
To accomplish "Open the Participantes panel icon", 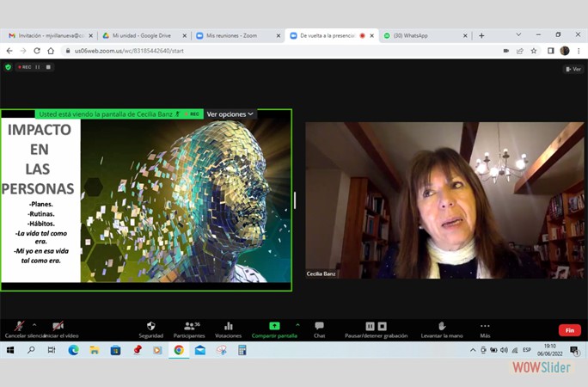I will [x=192, y=326].
